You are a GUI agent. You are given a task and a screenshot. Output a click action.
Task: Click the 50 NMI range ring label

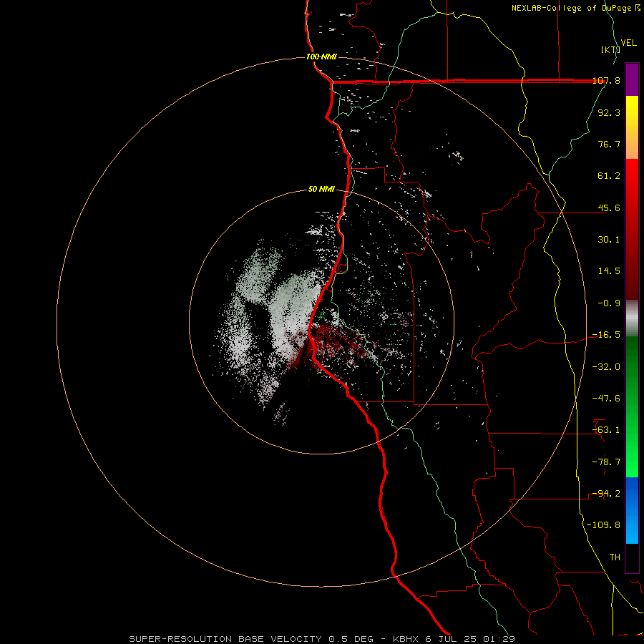pyautogui.click(x=321, y=189)
